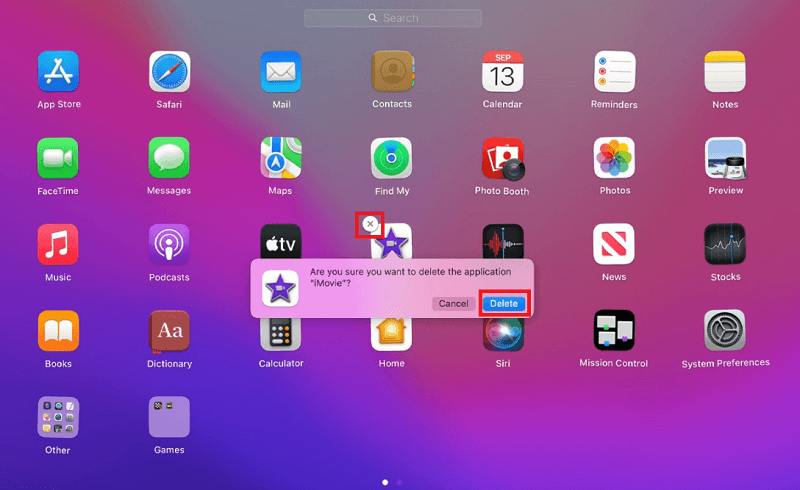The image size is (800, 490).
Task: Open the Mail app
Action: [281, 72]
